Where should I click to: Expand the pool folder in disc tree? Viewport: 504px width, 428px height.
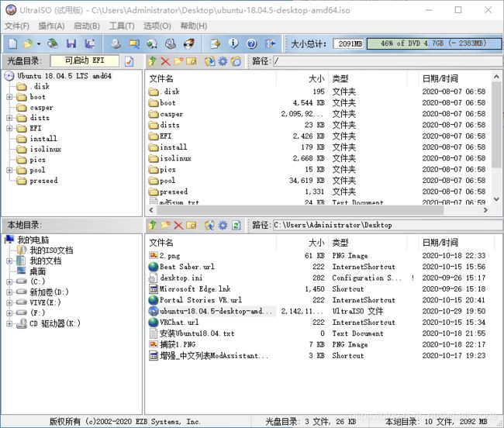point(9,171)
